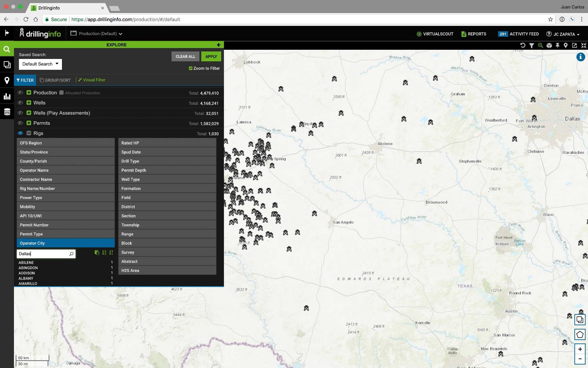This screenshot has height=368, width=588.
Task: Uncheck the Zoom to Filter checkbox
Action: [191, 68]
